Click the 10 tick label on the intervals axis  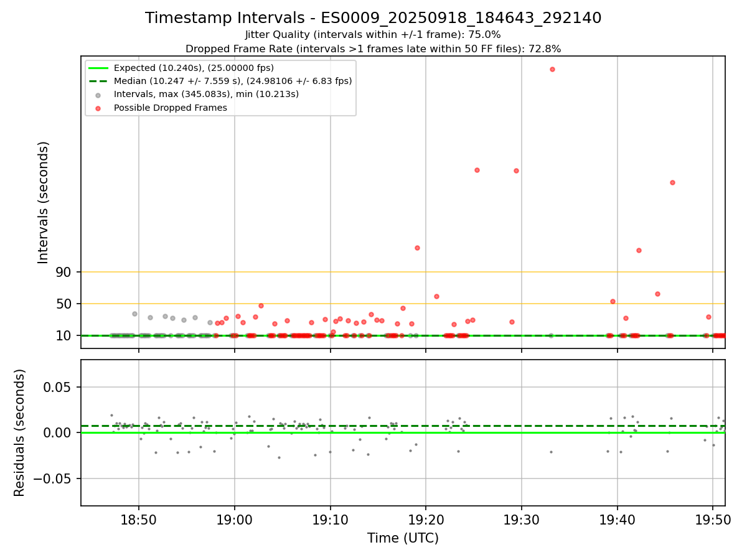pyautogui.click(x=65, y=335)
